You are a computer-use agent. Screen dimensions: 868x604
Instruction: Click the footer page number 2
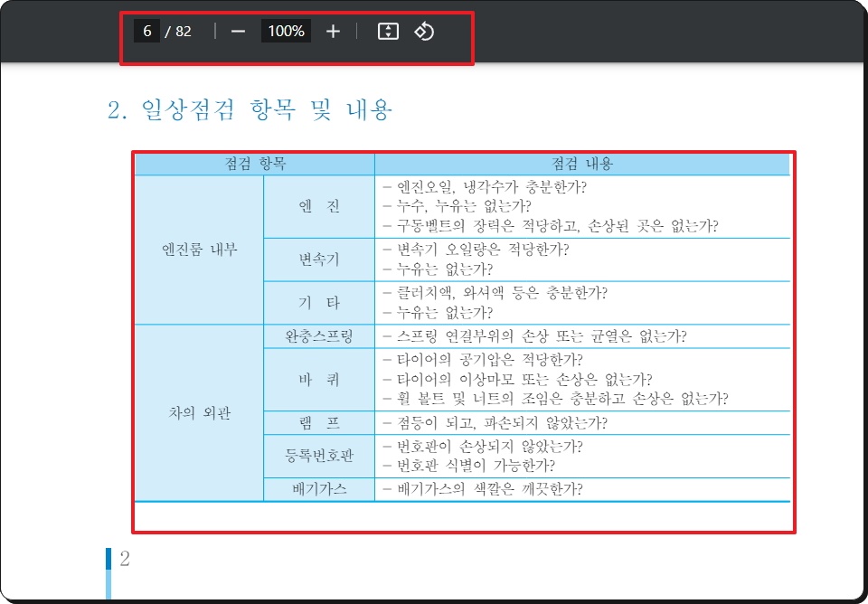(x=125, y=559)
